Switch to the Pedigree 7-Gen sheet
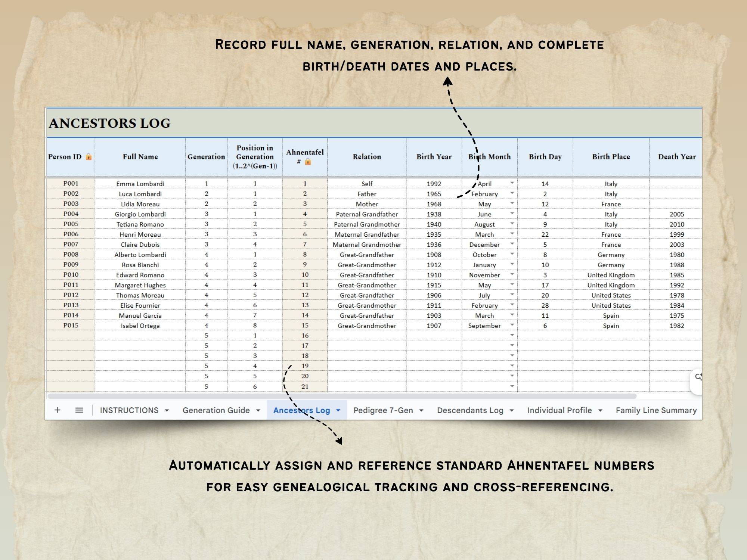Viewport: 747px width, 560px height. pyautogui.click(x=383, y=410)
